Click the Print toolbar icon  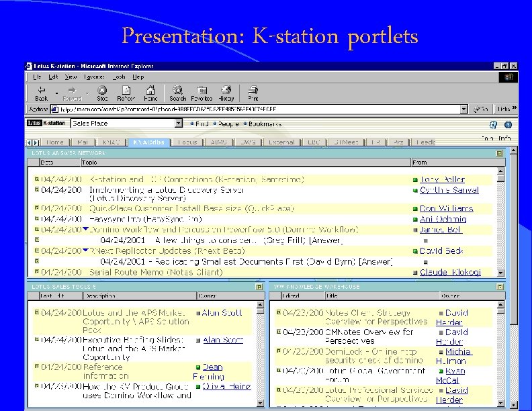coord(253,93)
